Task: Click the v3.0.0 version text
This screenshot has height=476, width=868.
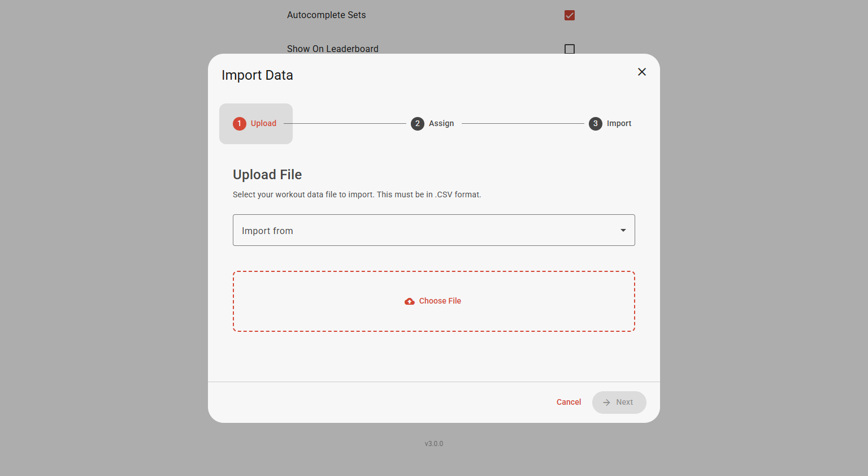Action: pyautogui.click(x=434, y=444)
